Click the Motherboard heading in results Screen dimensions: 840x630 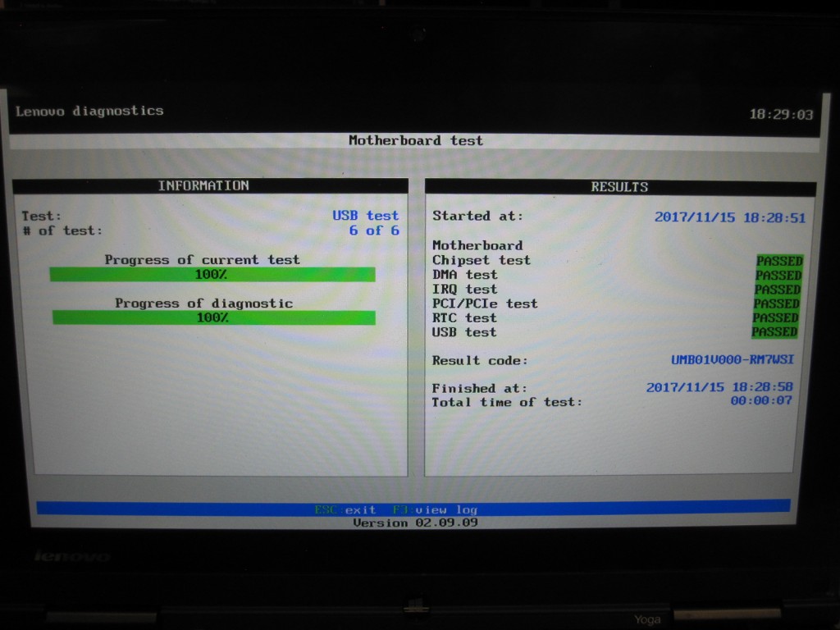pos(477,245)
